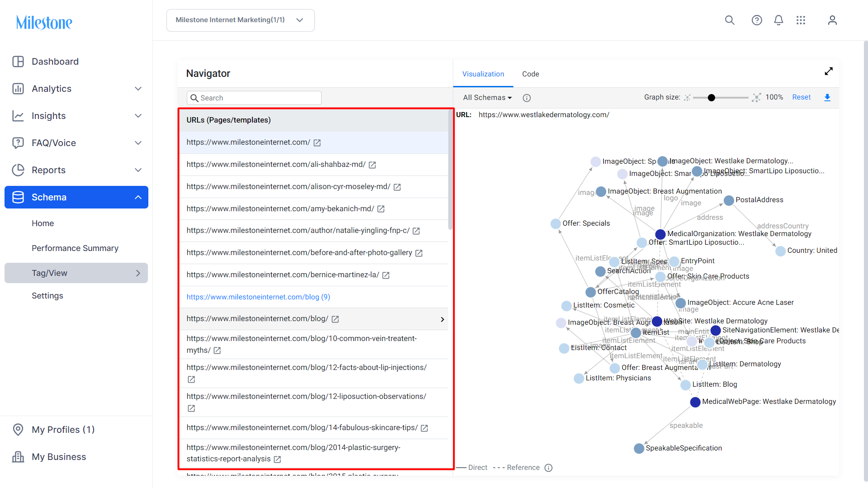Viewport: 868px width, 488px height.
Task: Expand the FAQ/Voice sidebar menu
Action: [x=138, y=143]
